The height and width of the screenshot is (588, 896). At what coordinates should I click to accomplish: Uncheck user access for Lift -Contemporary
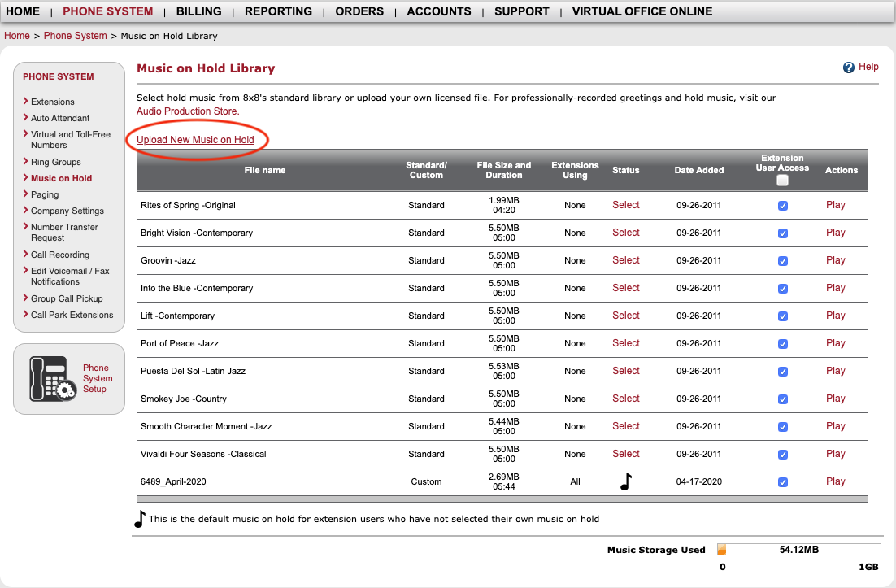(783, 316)
